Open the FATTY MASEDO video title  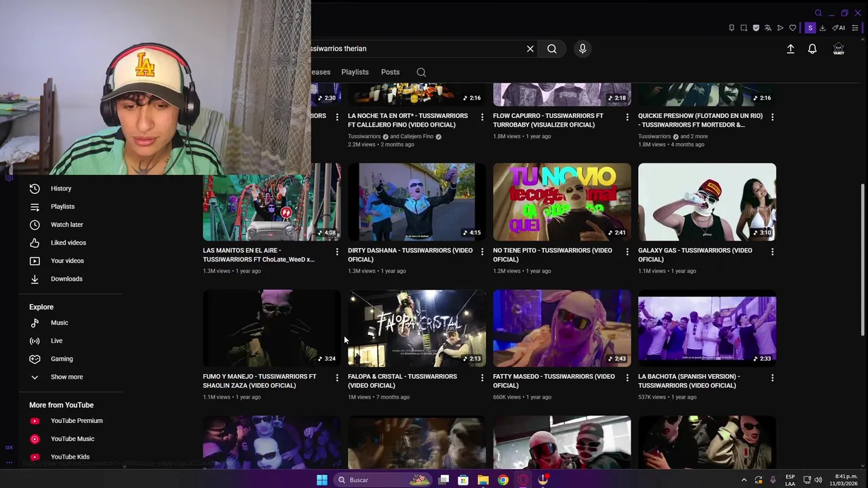coord(554,381)
